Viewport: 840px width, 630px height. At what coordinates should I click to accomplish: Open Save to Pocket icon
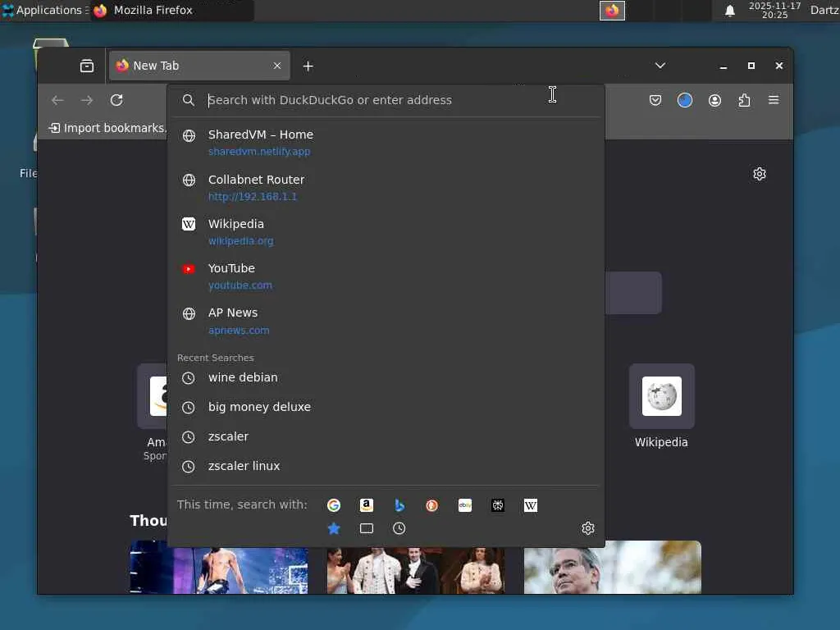655,100
